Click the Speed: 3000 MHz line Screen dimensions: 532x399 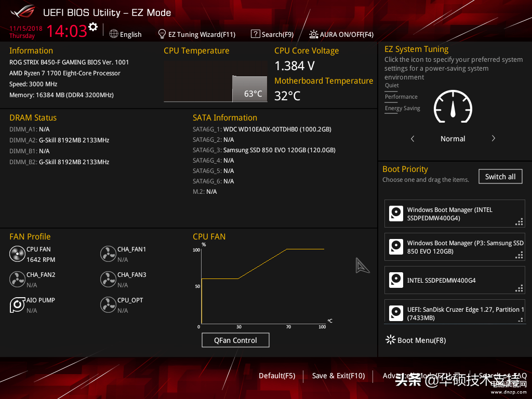[x=33, y=84]
